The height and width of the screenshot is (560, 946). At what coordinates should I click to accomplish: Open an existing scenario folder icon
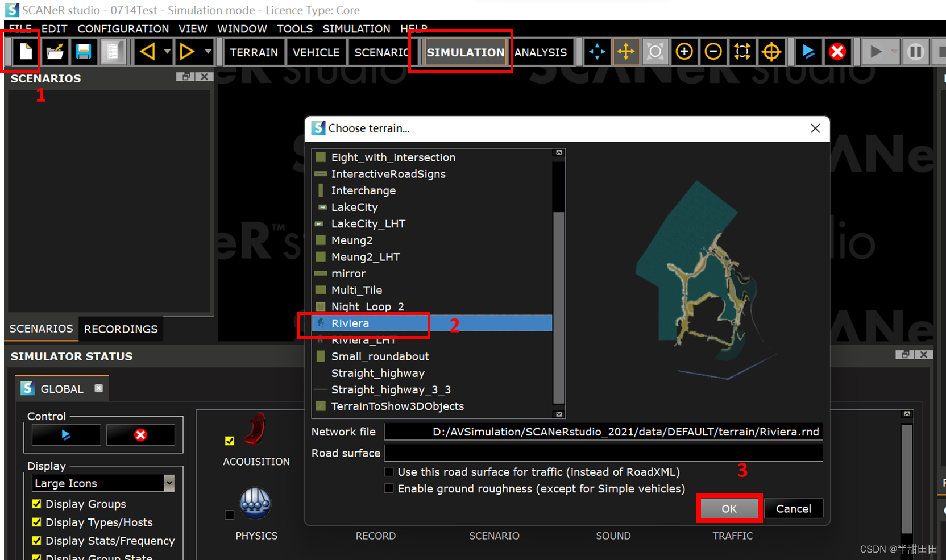click(x=55, y=52)
